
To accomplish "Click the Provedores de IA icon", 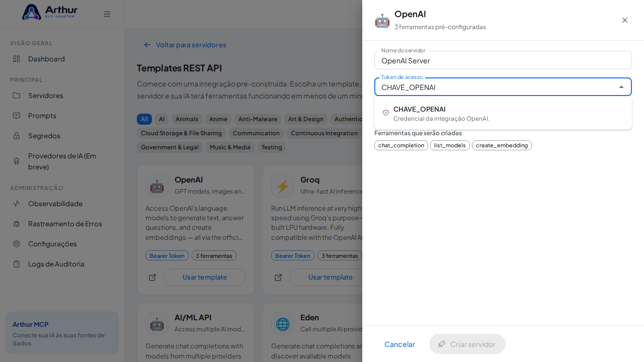I will coord(17,161).
